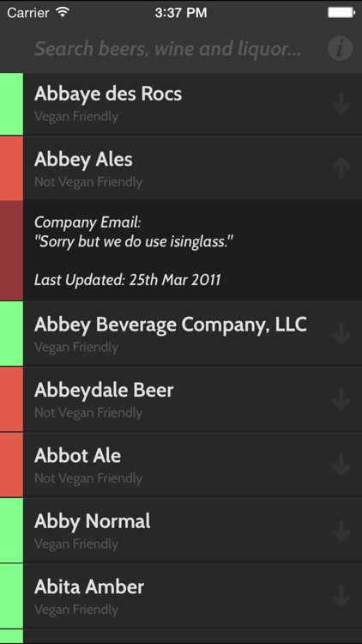
Task: Select the Abbaye des Rocs entry
Action: coord(181,104)
